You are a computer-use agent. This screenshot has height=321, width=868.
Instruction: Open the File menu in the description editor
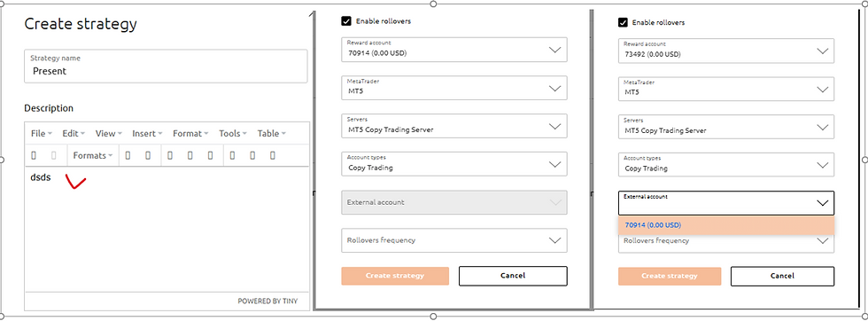(42, 134)
